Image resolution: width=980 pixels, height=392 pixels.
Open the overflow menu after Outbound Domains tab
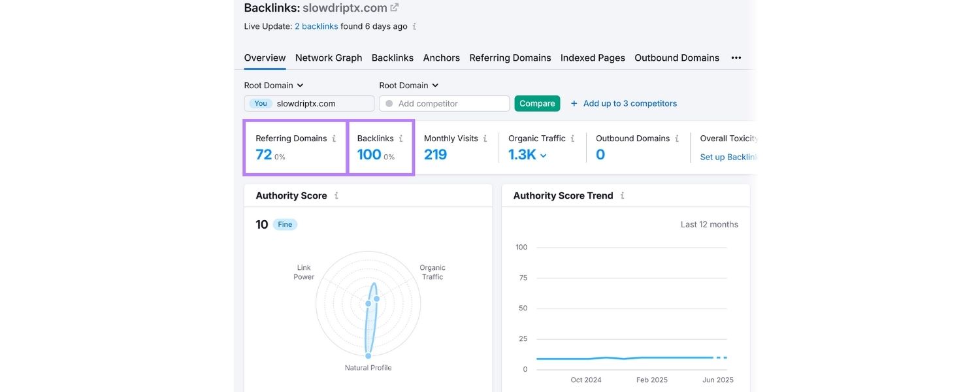pos(736,57)
